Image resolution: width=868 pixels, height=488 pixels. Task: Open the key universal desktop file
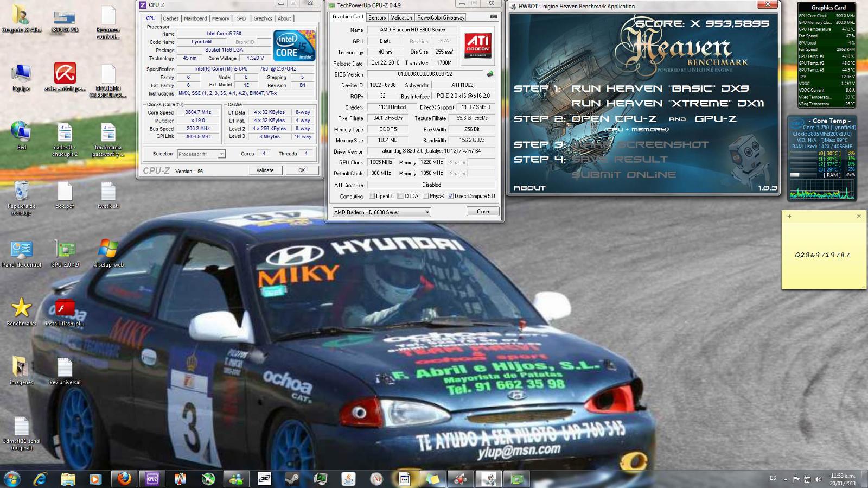65,371
